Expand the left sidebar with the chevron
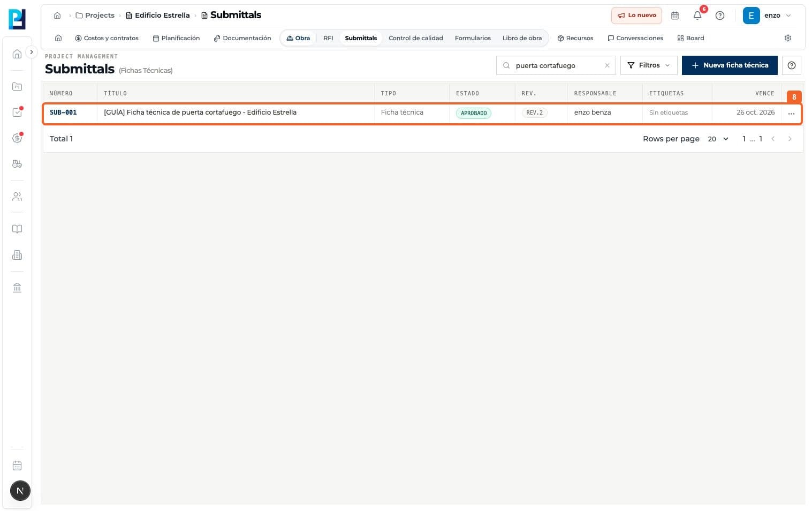Viewport: 812px width, 511px height. coord(32,52)
